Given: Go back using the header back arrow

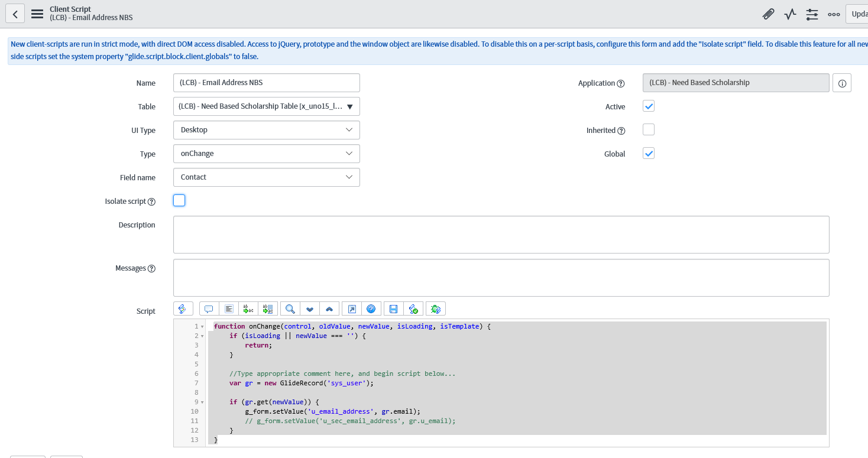Looking at the screenshot, I should coord(15,14).
